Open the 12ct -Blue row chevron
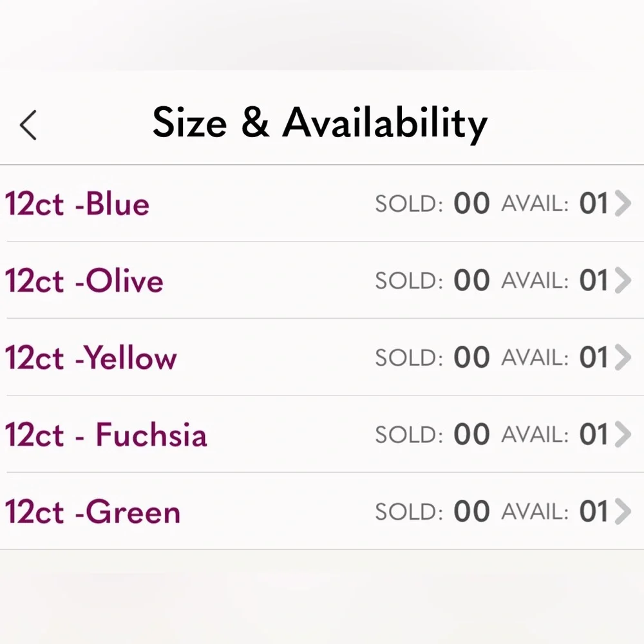644x644 pixels. pyautogui.click(x=623, y=203)
